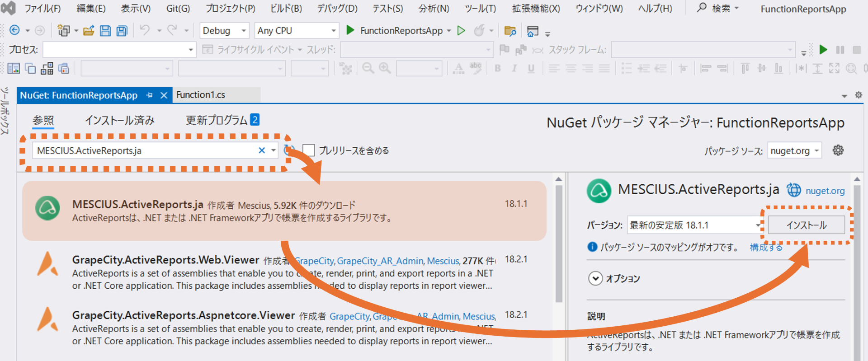The image size is (868, 361).
Task: Click the Hot Reload flame icon
Action: pyautogui.click(x=479, y=30)
